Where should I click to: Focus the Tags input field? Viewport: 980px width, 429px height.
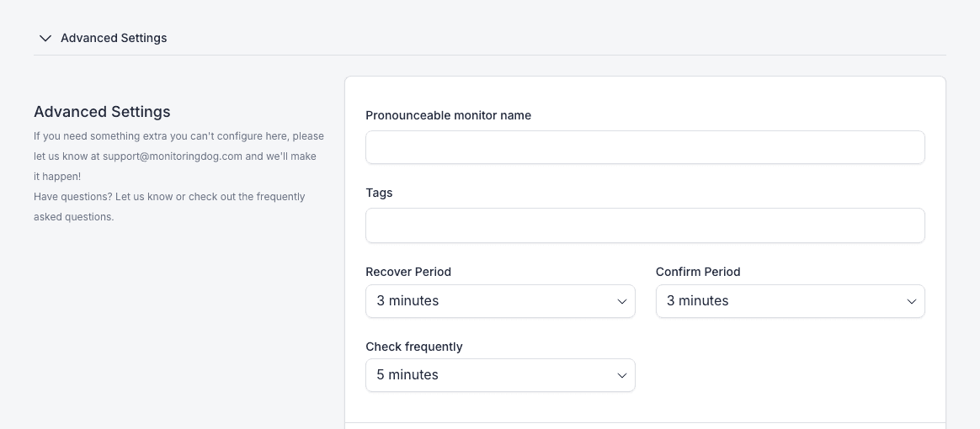[x=645, y=225]
